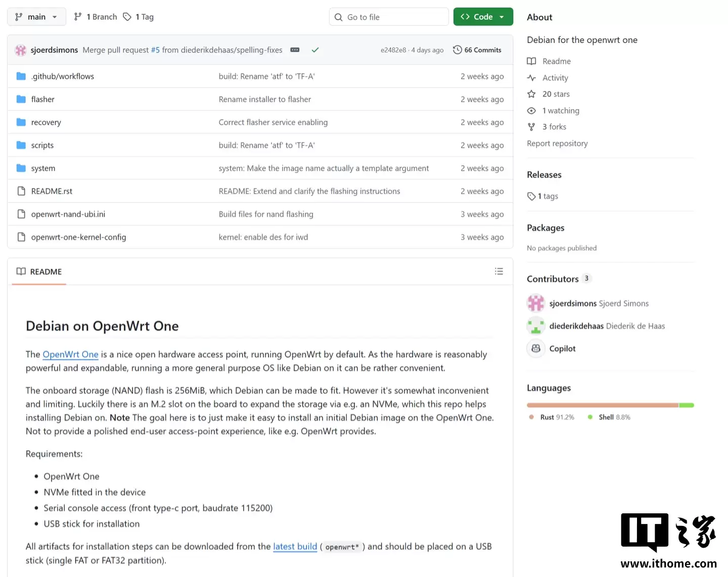Open the README outline list icon
The height and width of the screenshot is (577, 728).
coord(498,271)
